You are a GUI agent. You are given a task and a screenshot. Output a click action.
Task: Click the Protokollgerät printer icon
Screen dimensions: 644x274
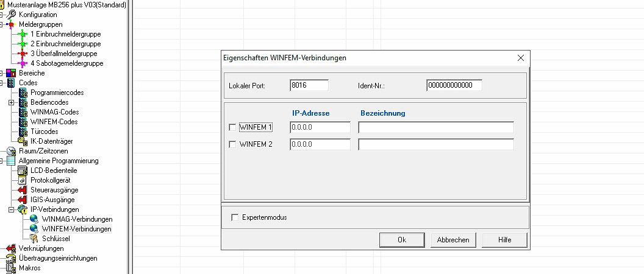tap(23, 180)
